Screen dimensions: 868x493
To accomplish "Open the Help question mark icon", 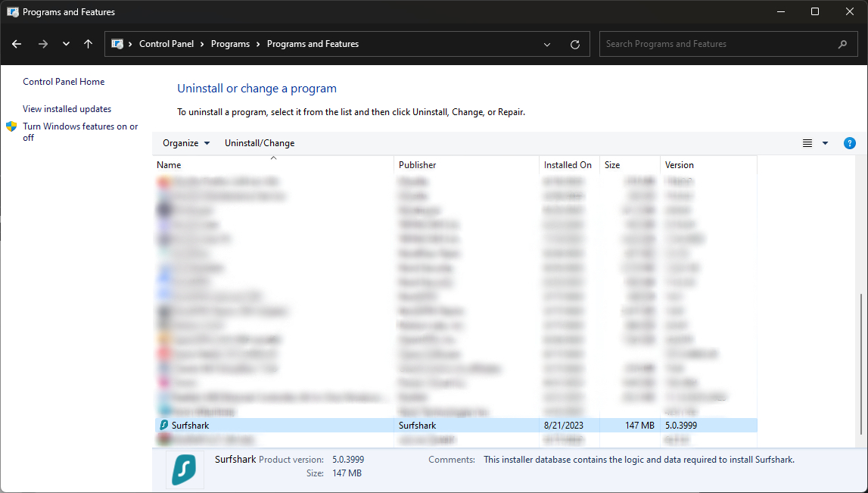I will click(850, 143).
